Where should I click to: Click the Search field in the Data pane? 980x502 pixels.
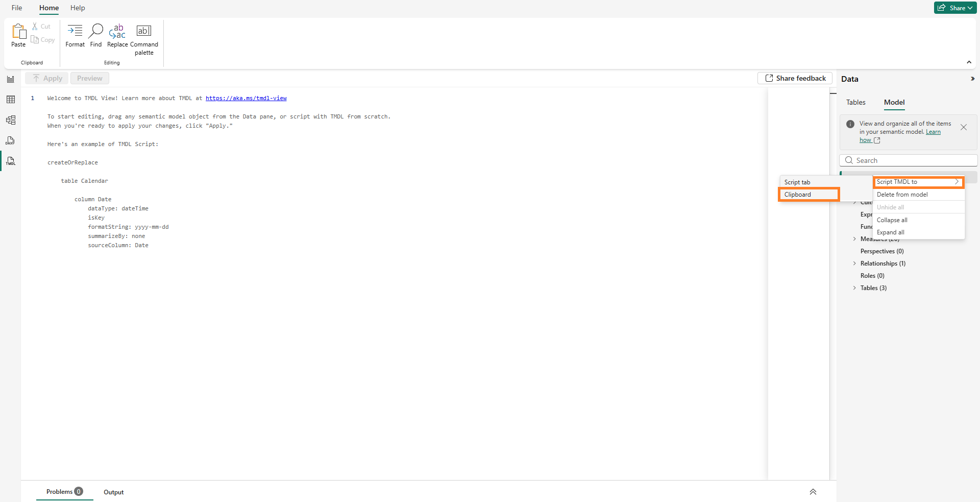[x=909, y=160]
